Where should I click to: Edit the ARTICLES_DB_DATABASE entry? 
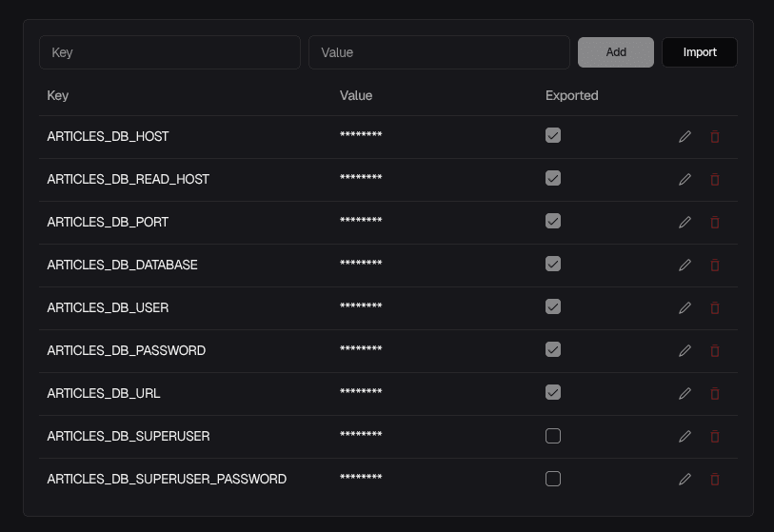685,266
